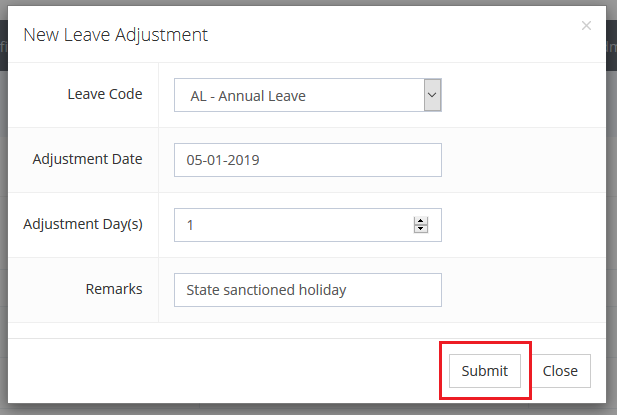Image resolution: width=617 pixels, height=415 pixels.
Task: Click the dark navbar strip right of dialog
Action: pos(611,45)
